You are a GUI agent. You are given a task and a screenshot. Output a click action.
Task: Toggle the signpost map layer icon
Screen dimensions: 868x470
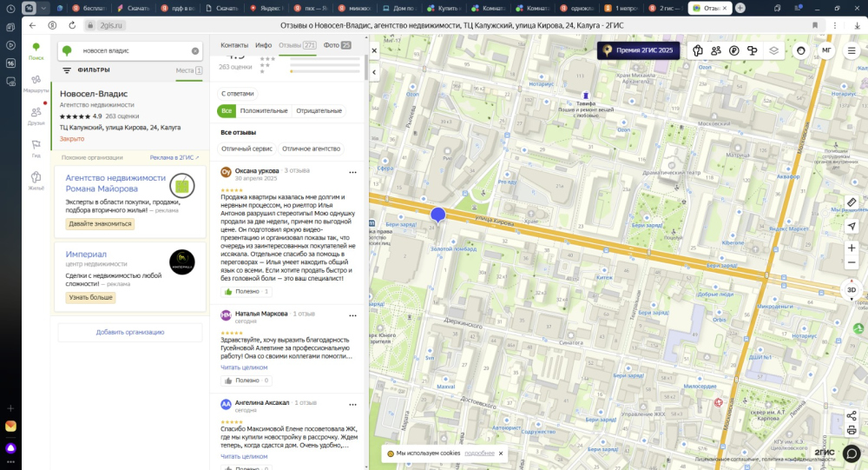753,50
